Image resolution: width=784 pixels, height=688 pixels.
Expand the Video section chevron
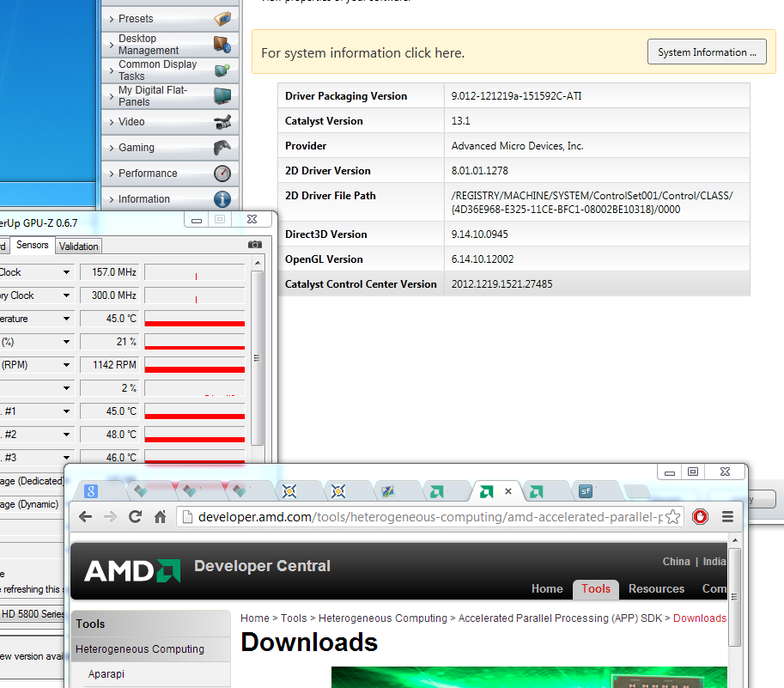112,122
